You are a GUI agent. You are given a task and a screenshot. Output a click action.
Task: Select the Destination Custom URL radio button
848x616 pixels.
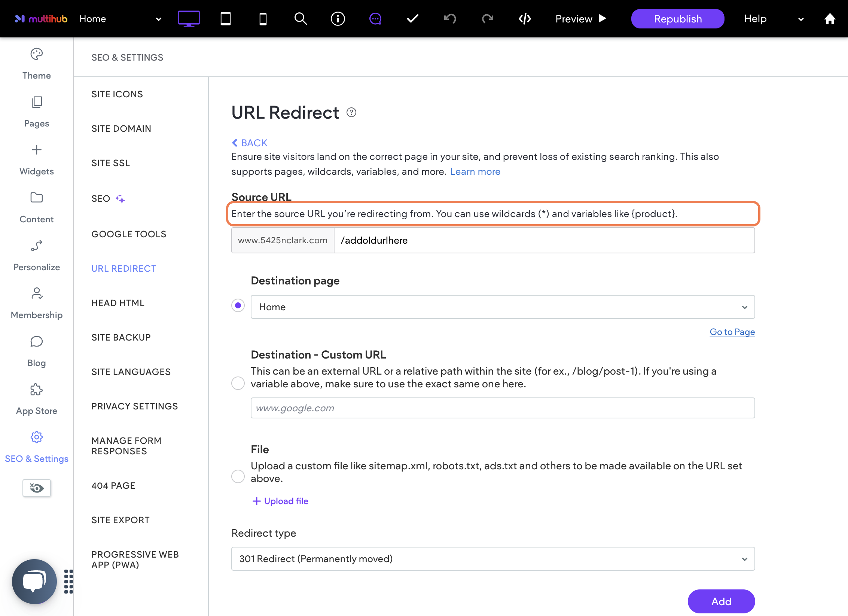point(238,383)
